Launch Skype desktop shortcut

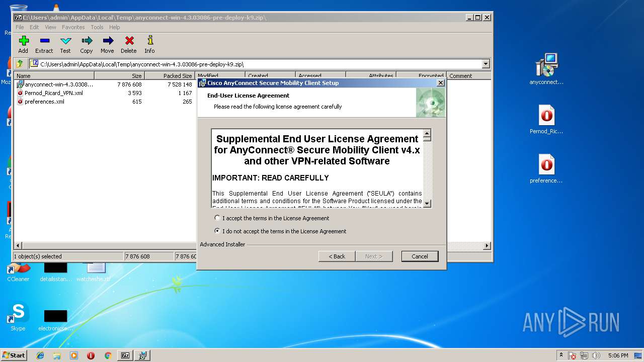pyautogui.click(x=18, y=317)
